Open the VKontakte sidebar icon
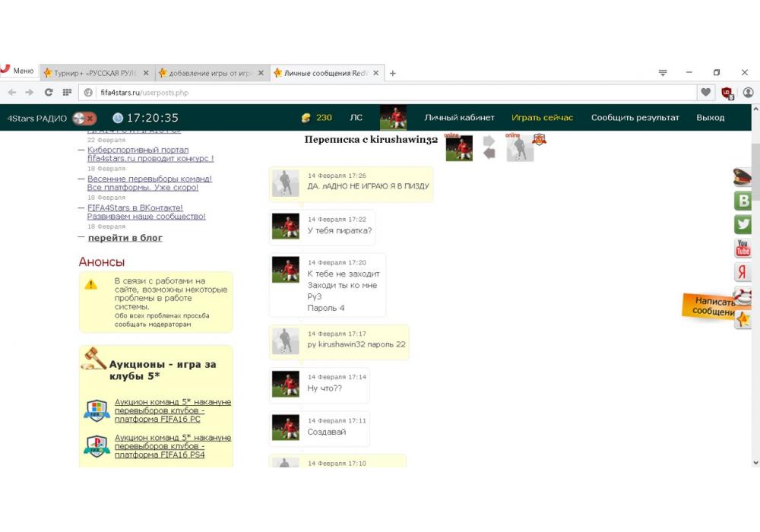The image size is (760, 532). click(743, 201)
